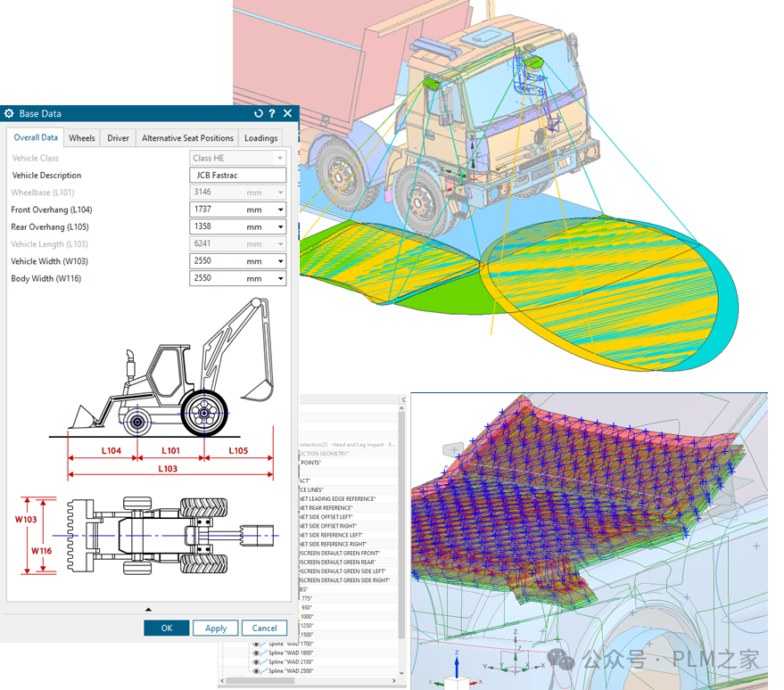Open Rear Overhang (L105) dropdown arrow
This screenshot has height=690, width=784.
pyautogui.click(x=280, y=226)
